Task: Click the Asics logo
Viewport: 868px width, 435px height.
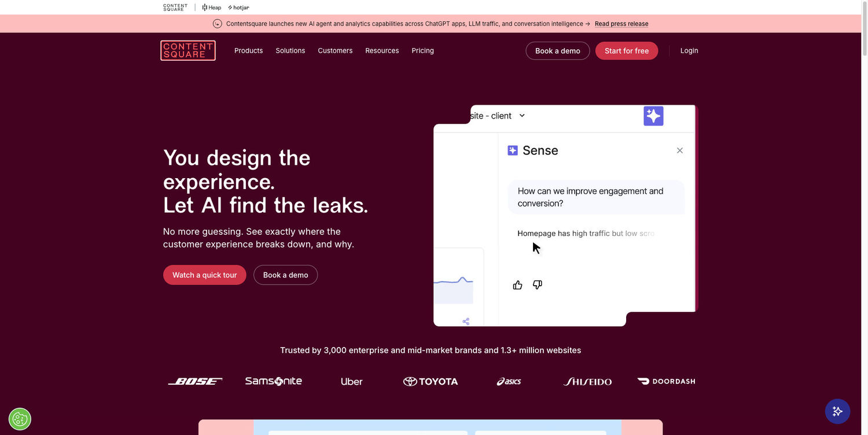Action: (x=509, y=381)
